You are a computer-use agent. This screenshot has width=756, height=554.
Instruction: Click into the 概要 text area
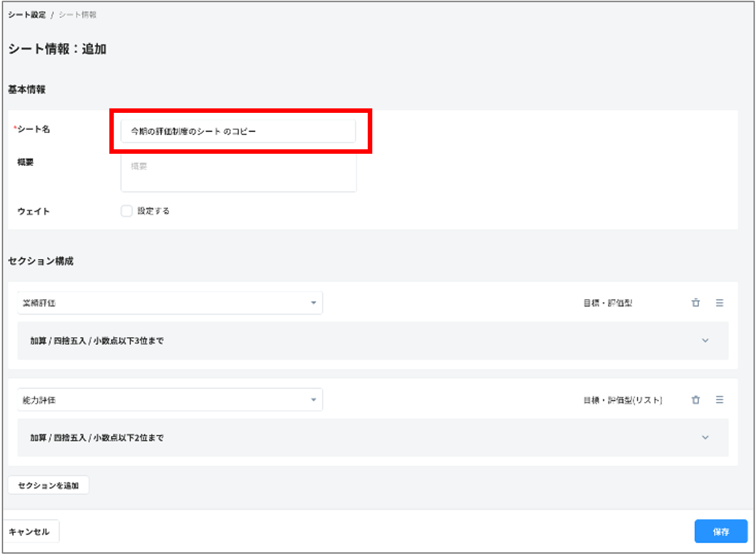click(x=238, y=173)
